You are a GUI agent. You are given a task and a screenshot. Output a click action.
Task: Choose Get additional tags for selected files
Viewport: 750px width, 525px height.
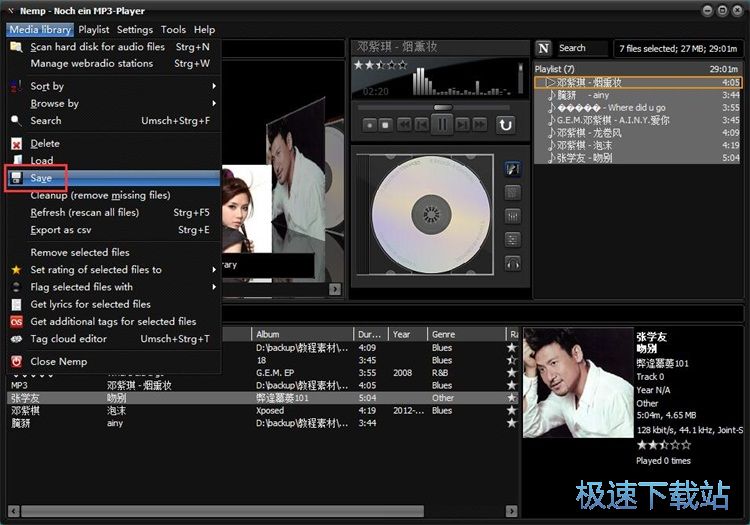point(113,321)
